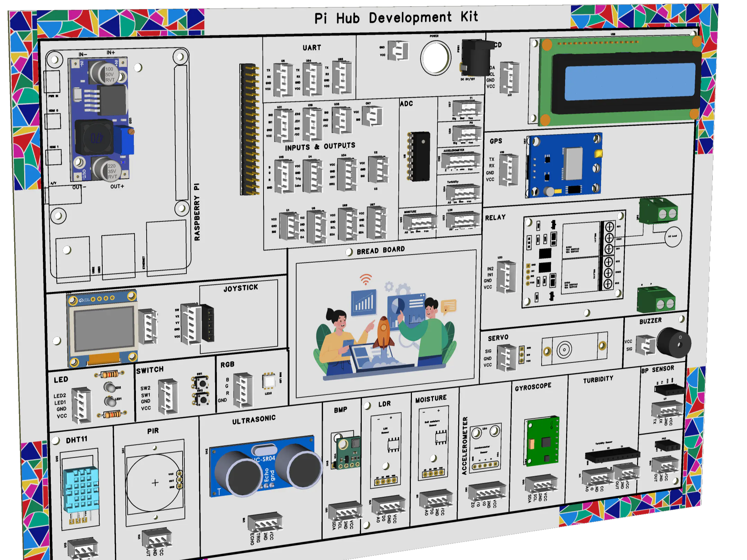This screenshot has height=560, width=747.
Task: Click the 'MOISTURE' section label
Action: [x=431, y=399]
